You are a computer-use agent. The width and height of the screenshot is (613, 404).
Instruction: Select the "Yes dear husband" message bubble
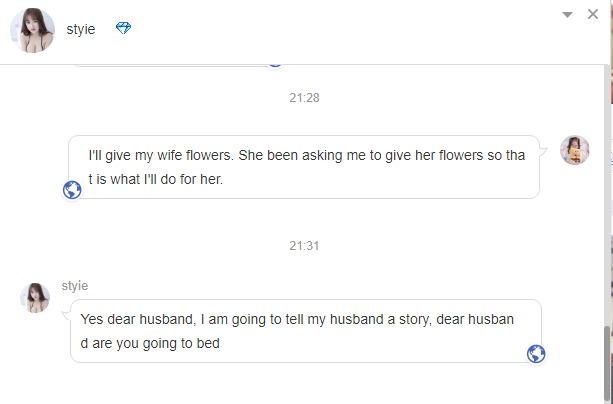click(x=300, y=331)
